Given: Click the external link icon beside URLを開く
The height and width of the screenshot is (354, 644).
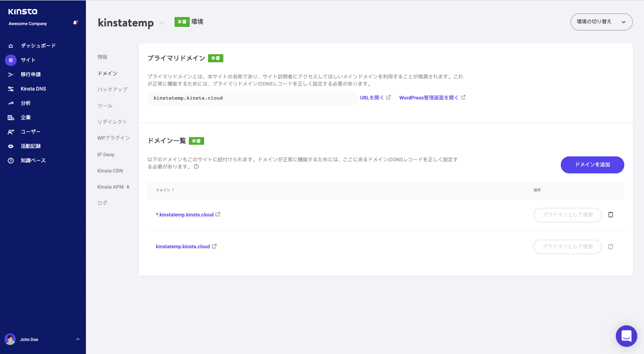Looking at the screenshot, I should [388, 97].
